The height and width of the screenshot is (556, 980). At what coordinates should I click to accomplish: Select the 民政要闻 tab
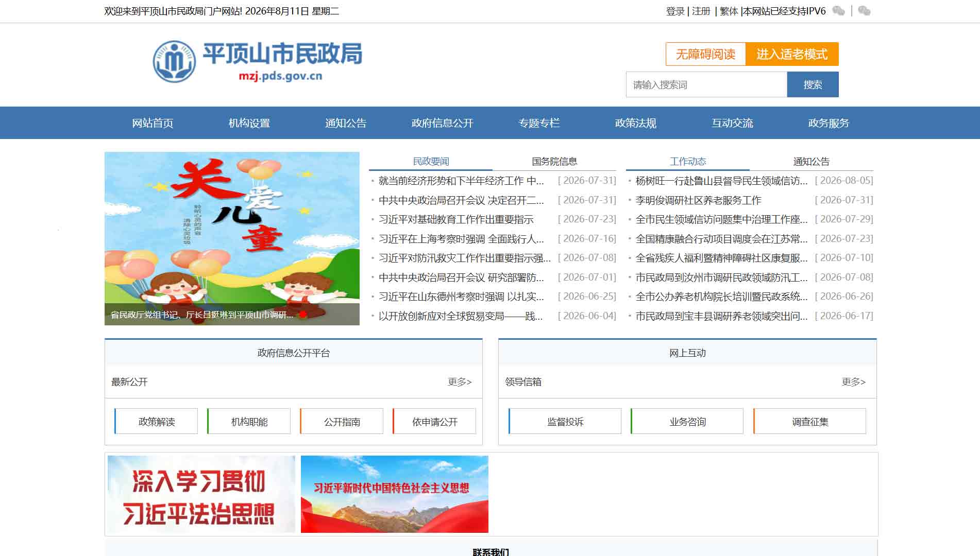[x=431, y=161]
